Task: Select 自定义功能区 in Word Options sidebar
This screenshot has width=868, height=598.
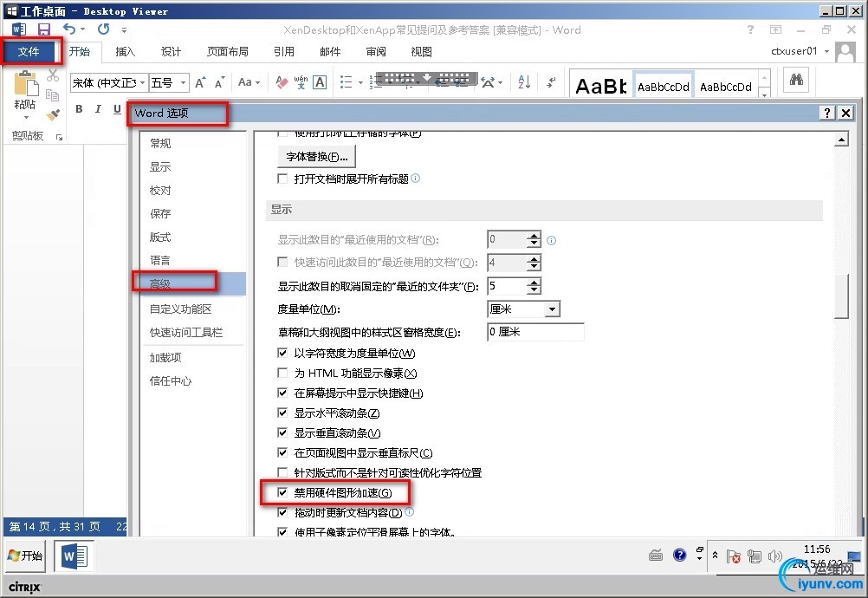Action: pyautogui.click(x=191, y=309)
